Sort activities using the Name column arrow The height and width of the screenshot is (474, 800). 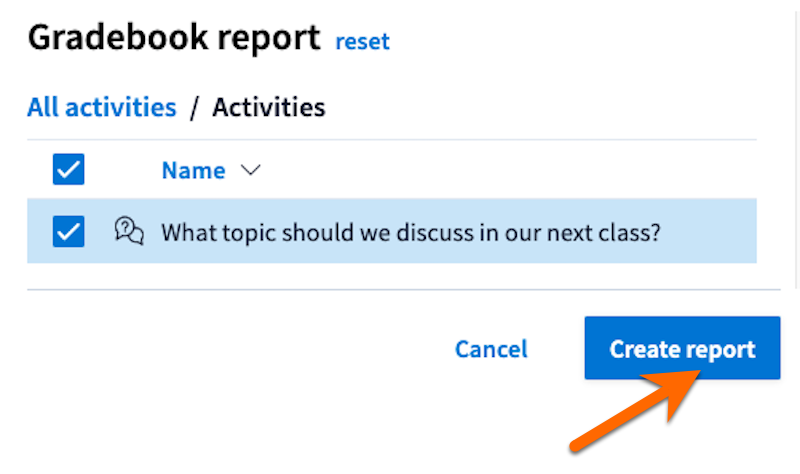click(x=251, y=170)
